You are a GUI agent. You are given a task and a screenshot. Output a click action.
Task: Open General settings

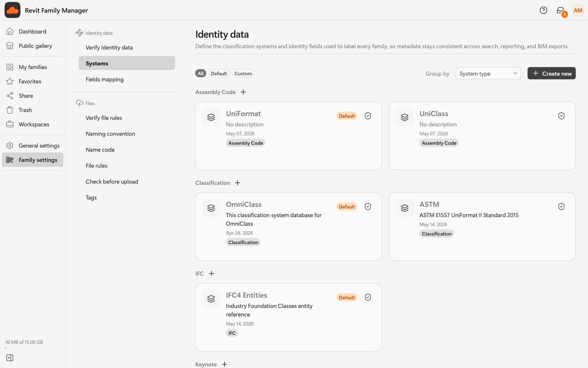[33, 146]
